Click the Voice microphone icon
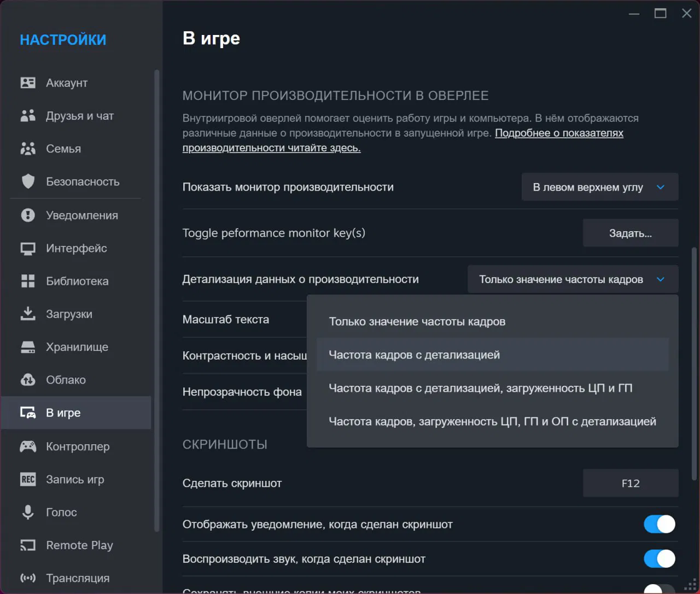The width and height of the screenshot is (700, 594). pyautogui.click(x=28, y=512)
